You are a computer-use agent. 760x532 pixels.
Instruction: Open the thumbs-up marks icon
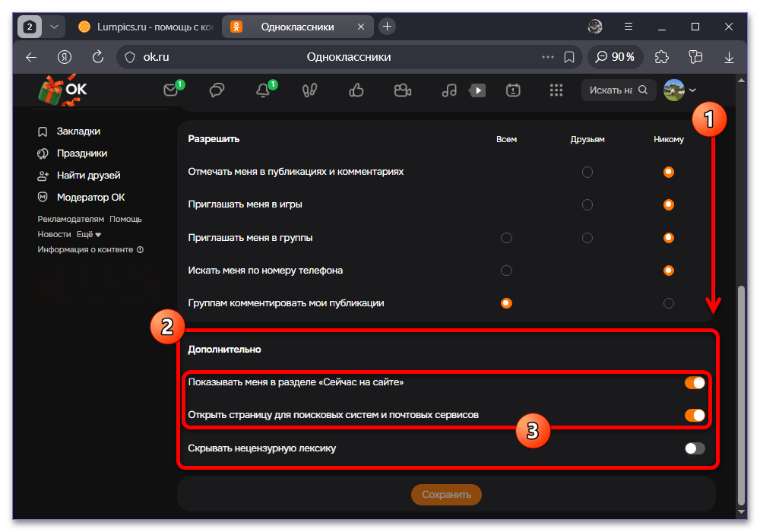[x=356, y=90]
